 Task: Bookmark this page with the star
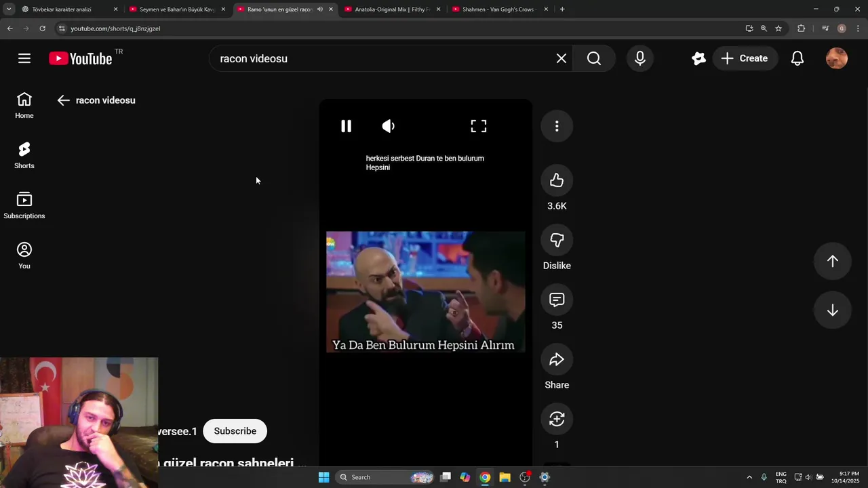[x=778, y=28]
